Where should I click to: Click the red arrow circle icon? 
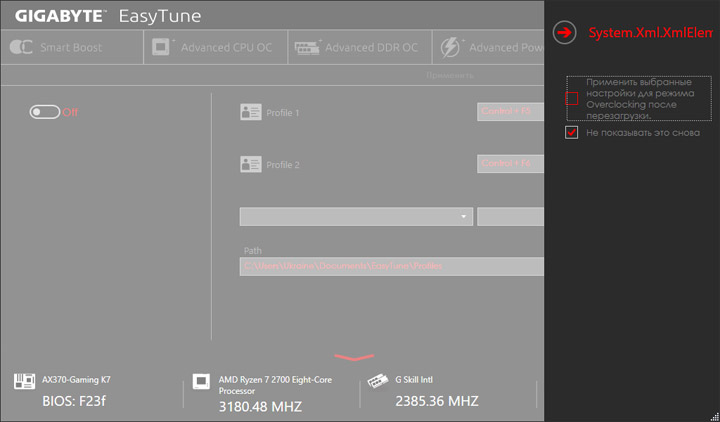pos(564,33)
